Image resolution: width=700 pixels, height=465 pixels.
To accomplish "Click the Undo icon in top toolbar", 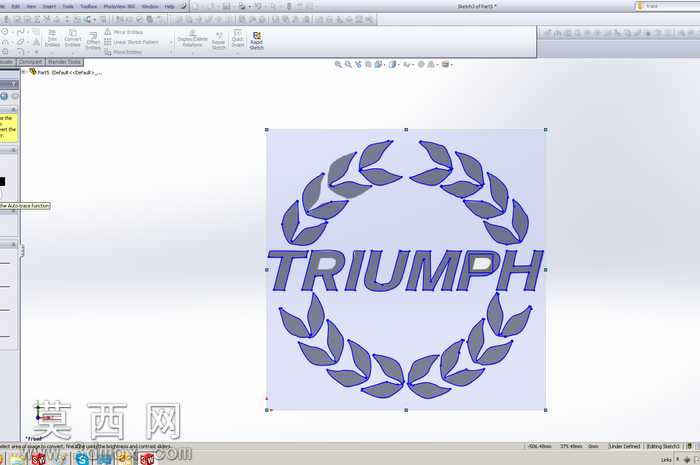I will pos(258,6).
